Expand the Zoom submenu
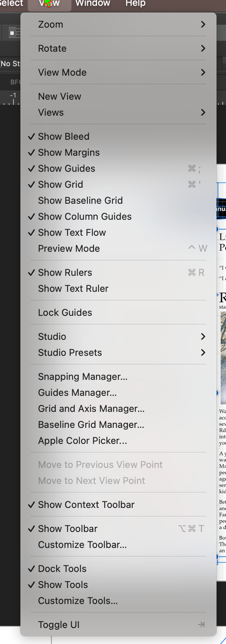This screenshot has width=226, height=644. 118,24
